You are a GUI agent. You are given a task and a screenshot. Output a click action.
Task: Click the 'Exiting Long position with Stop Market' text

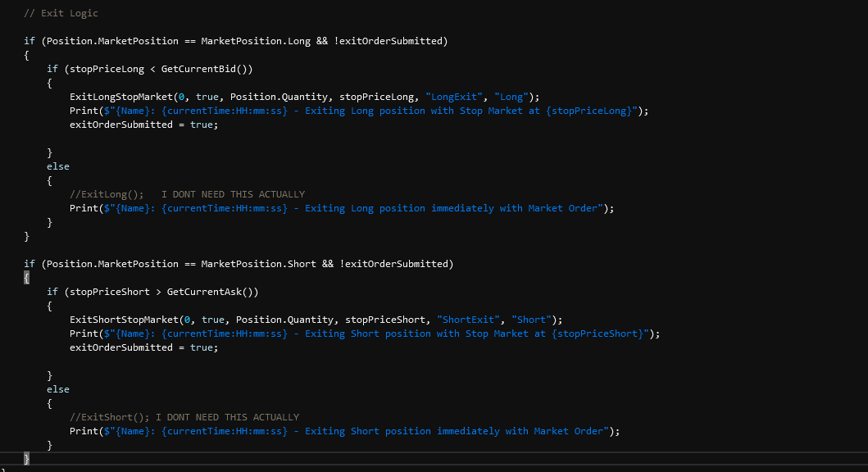pyautogui.click(x=402, y=111)
